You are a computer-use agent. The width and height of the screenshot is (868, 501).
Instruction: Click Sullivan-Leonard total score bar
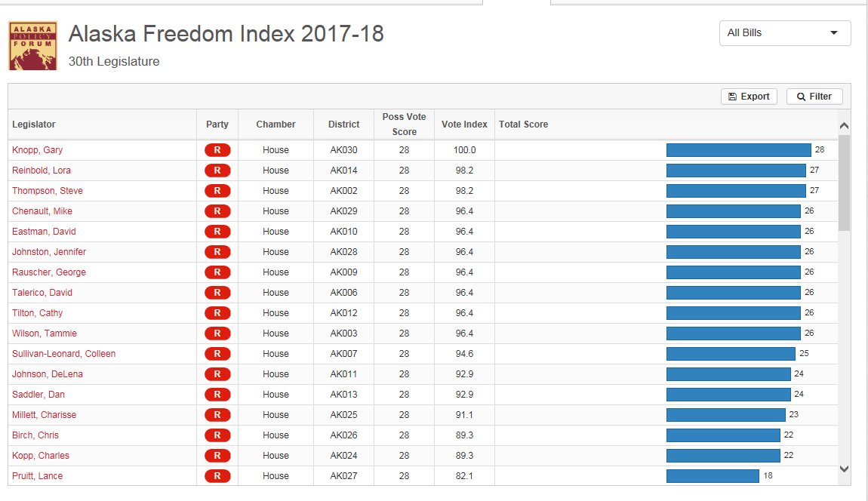coord(731,354)
